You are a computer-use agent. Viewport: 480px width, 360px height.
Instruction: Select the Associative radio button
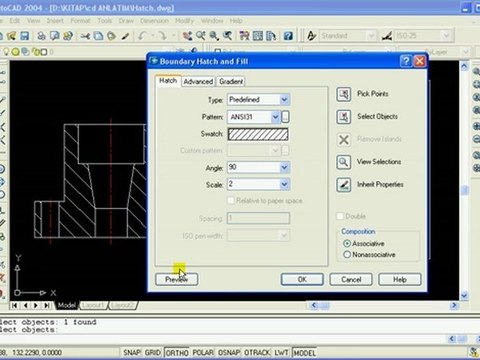tap(347, 244)
